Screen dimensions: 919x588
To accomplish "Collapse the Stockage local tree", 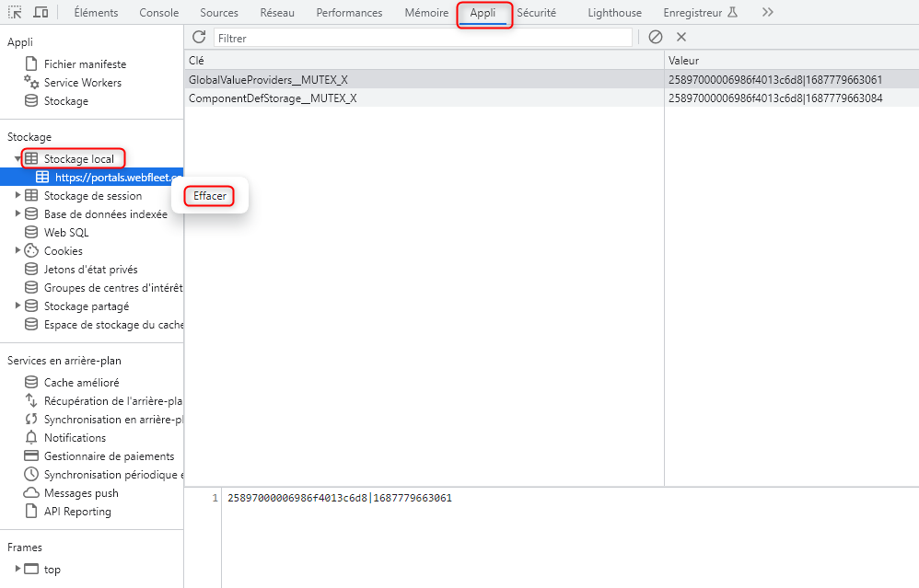I will tap(18, 159).
